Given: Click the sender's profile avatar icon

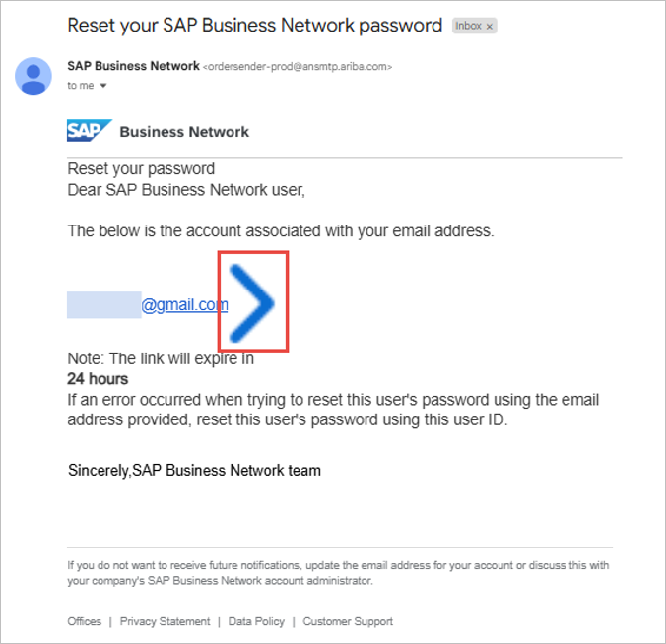Looking at the screenshot, I should [x=33, y=76].
